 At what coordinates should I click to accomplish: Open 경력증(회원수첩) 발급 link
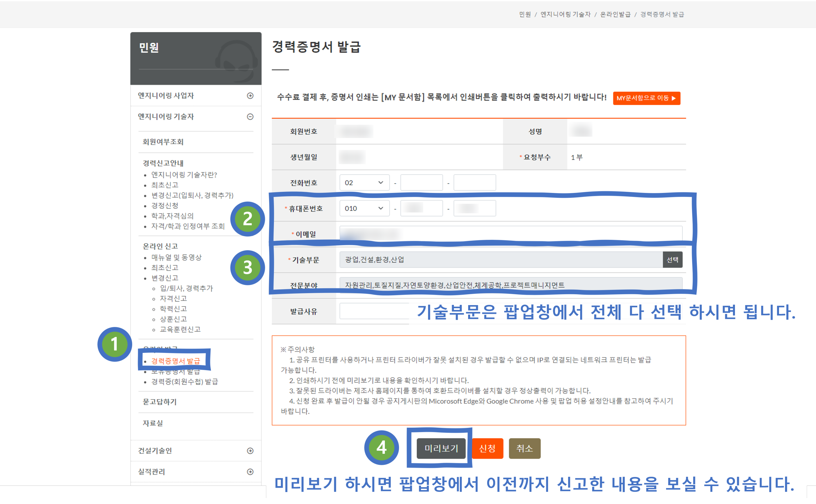click(x=184, y=381)
